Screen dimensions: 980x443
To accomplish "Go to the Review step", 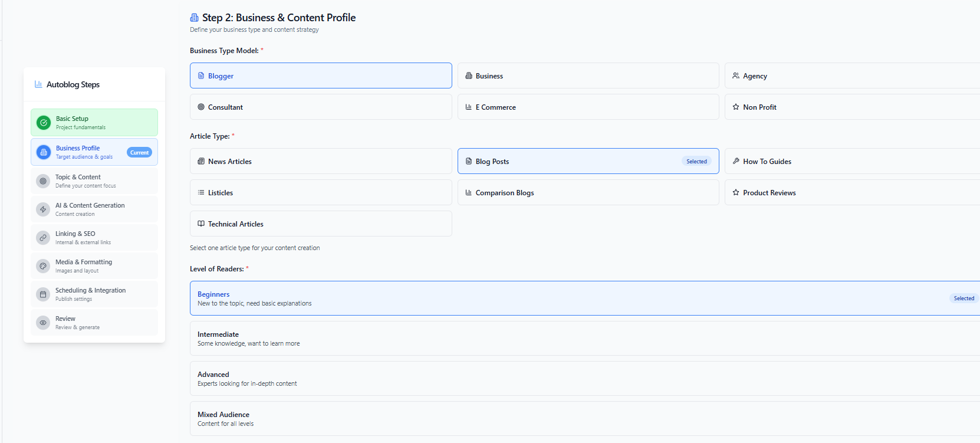I will click(94, 323).
